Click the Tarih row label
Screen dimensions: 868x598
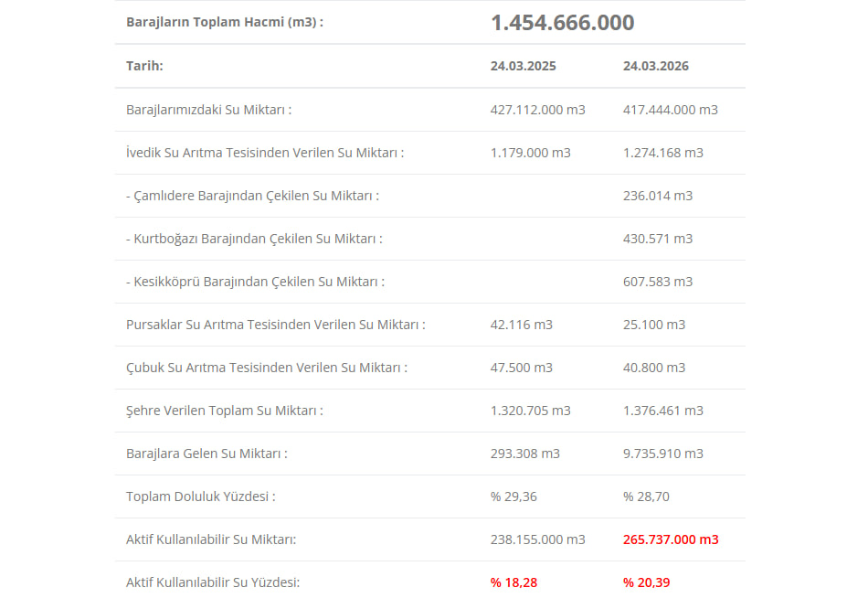click(x=144, y=67)
